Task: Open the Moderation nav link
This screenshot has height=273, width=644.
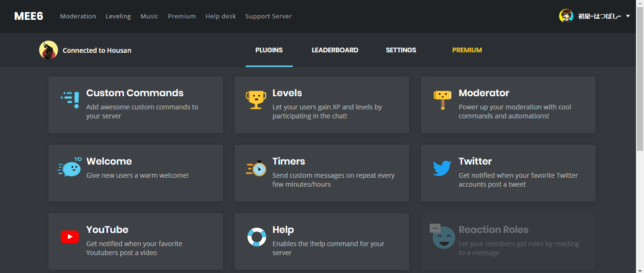Action: click(x=78, y=16)
